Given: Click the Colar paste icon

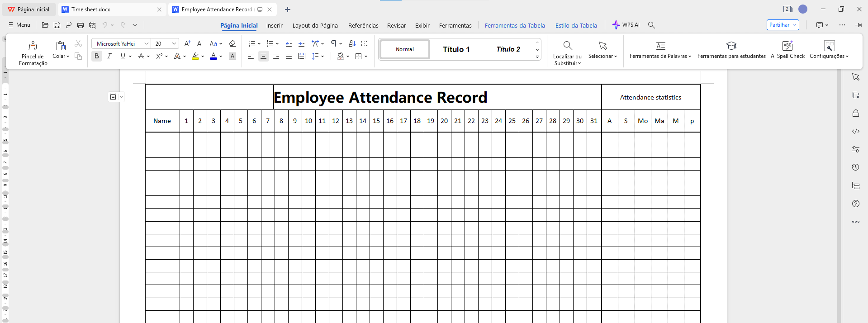Looking at the screenshot, I should pos(61,46).
